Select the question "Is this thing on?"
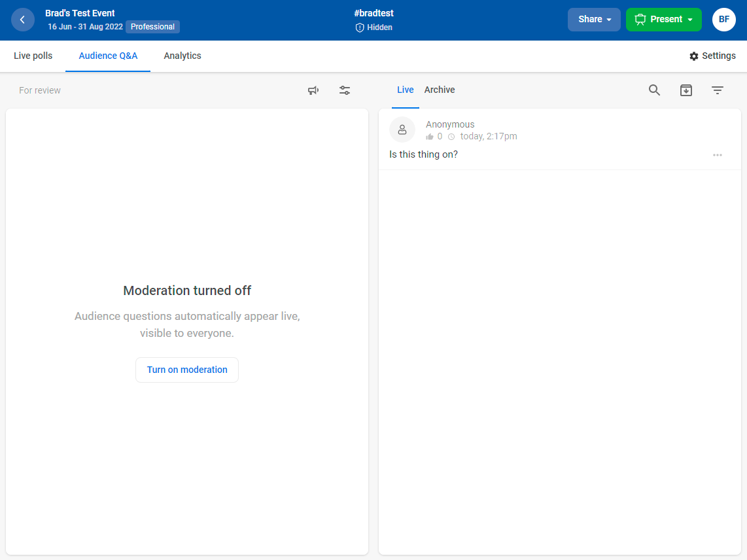747x560 pixels. point(423,154)
